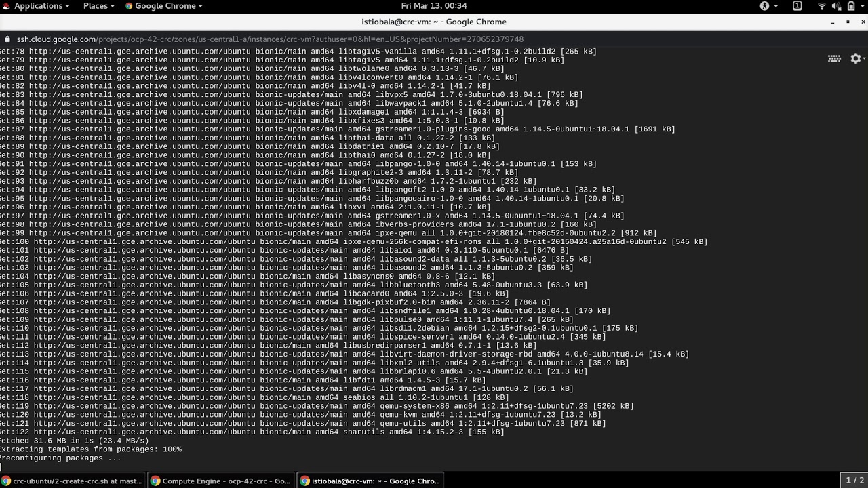The image size is (868, 488).
Task: Minimize the SSH Chrome window
Action: pyautogui.click(x=833, y=22)
